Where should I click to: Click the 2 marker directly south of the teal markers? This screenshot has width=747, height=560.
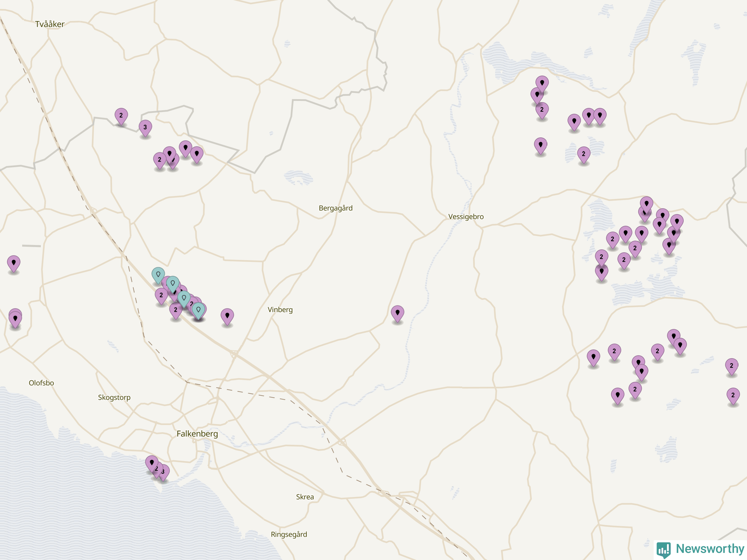(176, 311)
